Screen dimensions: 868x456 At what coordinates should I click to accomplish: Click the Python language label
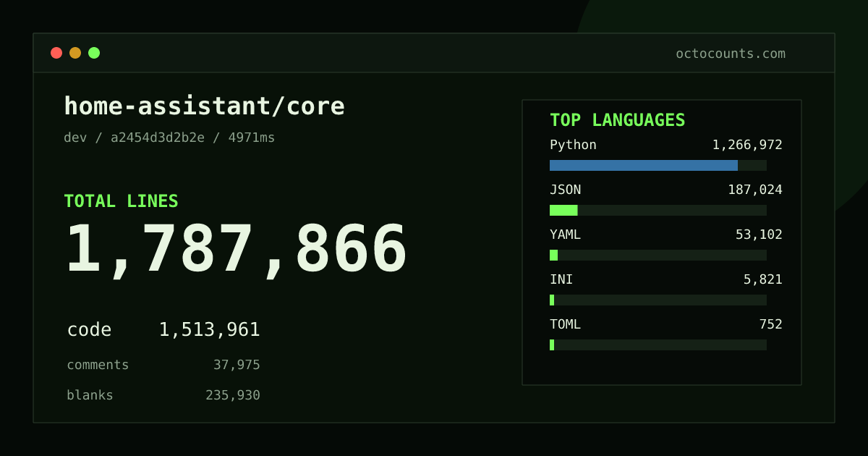coord(573,145)
